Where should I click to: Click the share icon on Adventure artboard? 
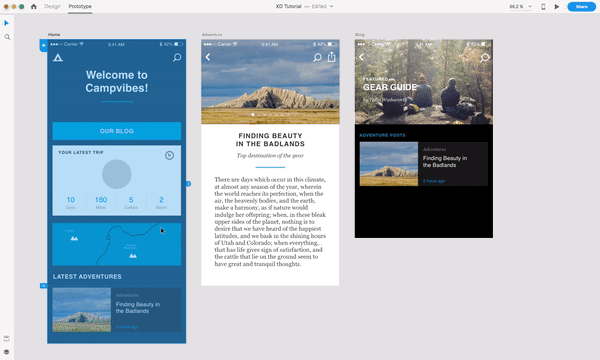(331, 57)
